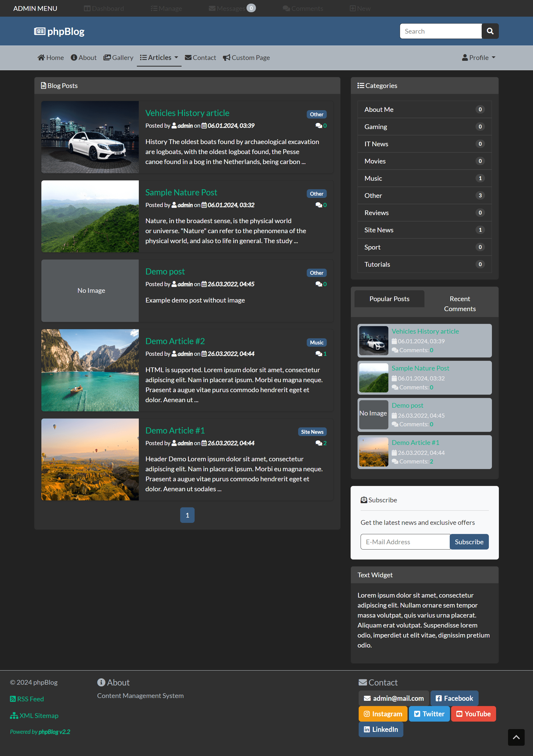The height and width of the screenshot is (756, 533).
Task: Click the E-Mail Address input field
Action: click(x=405, y=542)
